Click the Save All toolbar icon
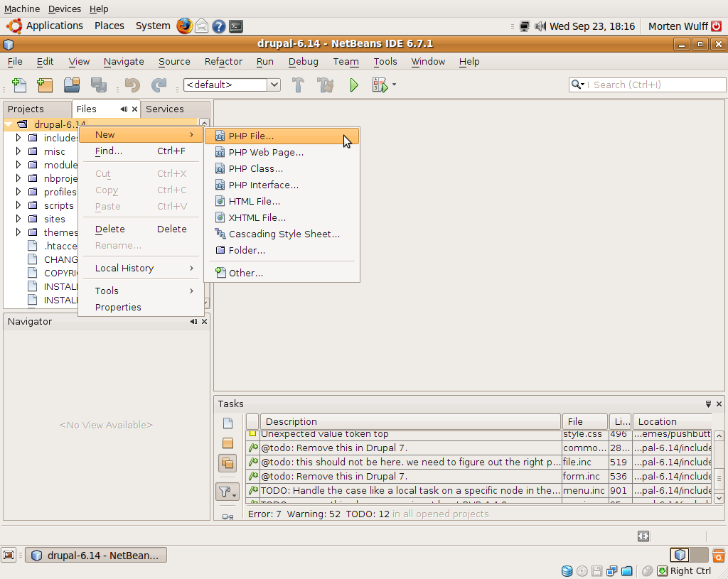 (x=98, y=85)
